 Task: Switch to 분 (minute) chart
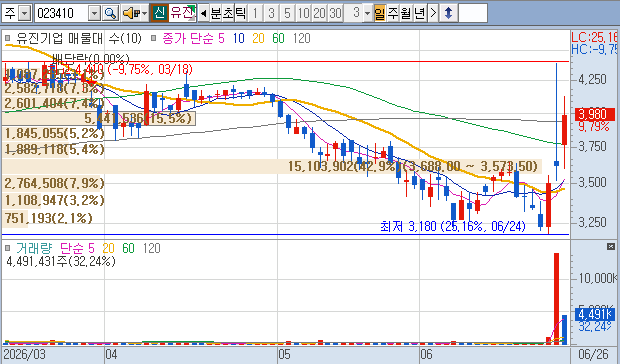coord(216,13)
